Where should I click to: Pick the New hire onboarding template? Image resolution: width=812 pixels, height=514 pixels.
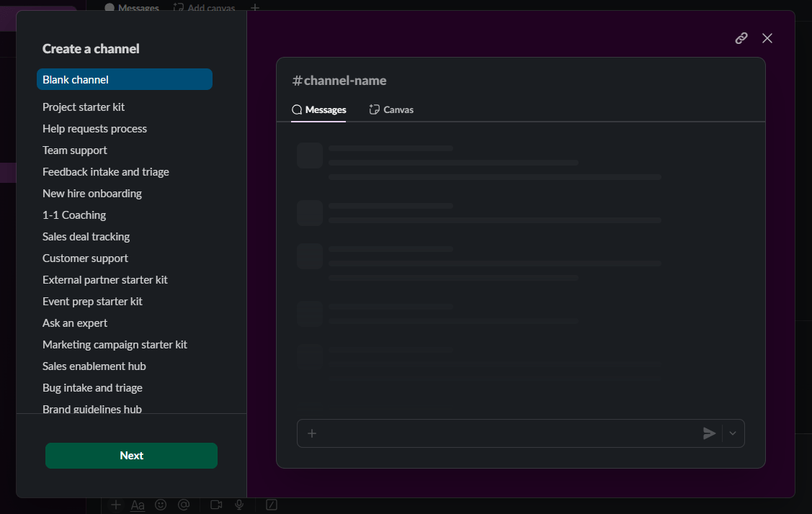(x=92, y=193)
